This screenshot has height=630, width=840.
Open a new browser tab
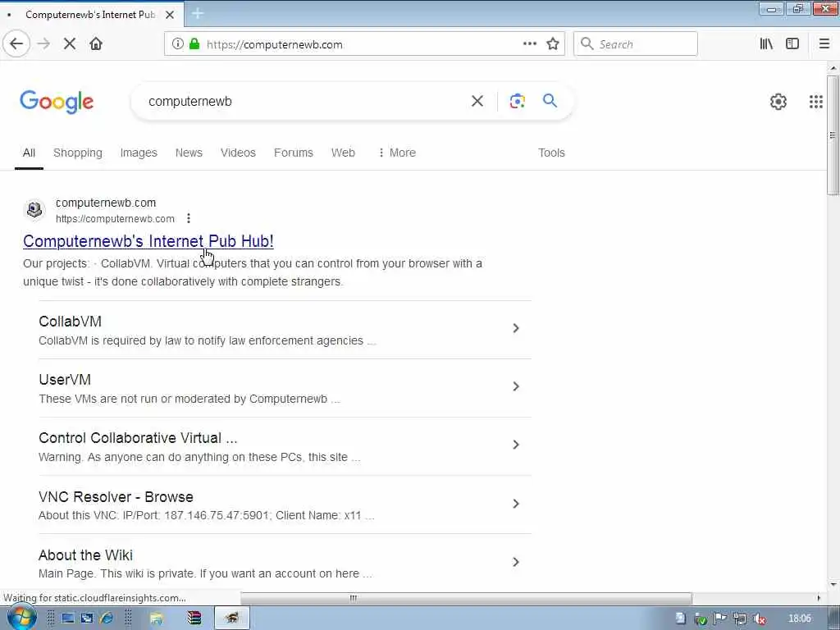(x=197, y=14)
